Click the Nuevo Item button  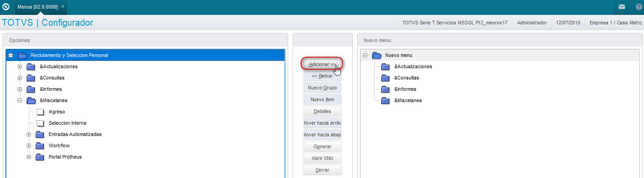click(322, 99)
